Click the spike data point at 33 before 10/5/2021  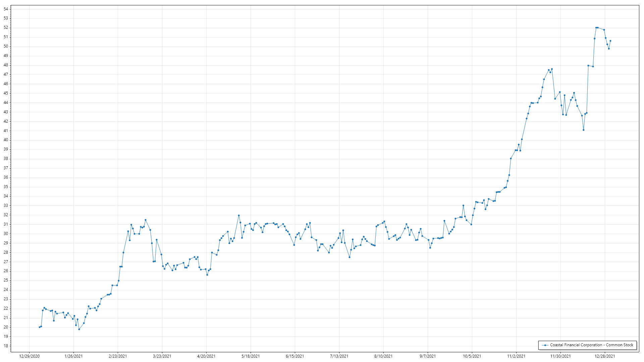tap(463, 205)
